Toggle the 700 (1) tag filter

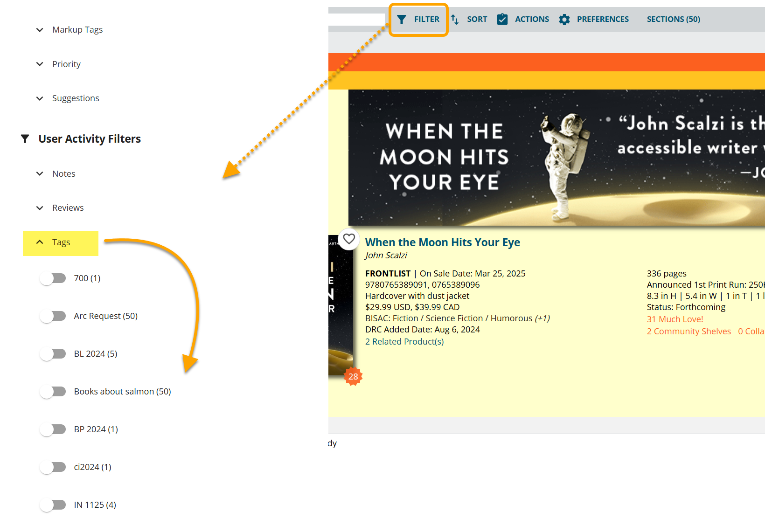click(53, 278)
